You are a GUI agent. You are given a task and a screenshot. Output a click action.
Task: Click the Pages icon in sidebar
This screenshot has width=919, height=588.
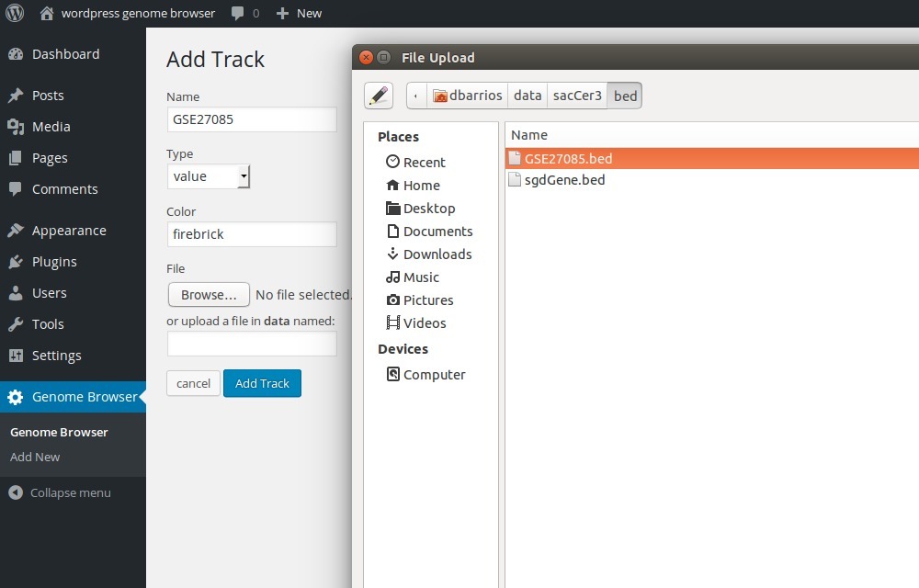pyautogui.click(x=16, y=157)
